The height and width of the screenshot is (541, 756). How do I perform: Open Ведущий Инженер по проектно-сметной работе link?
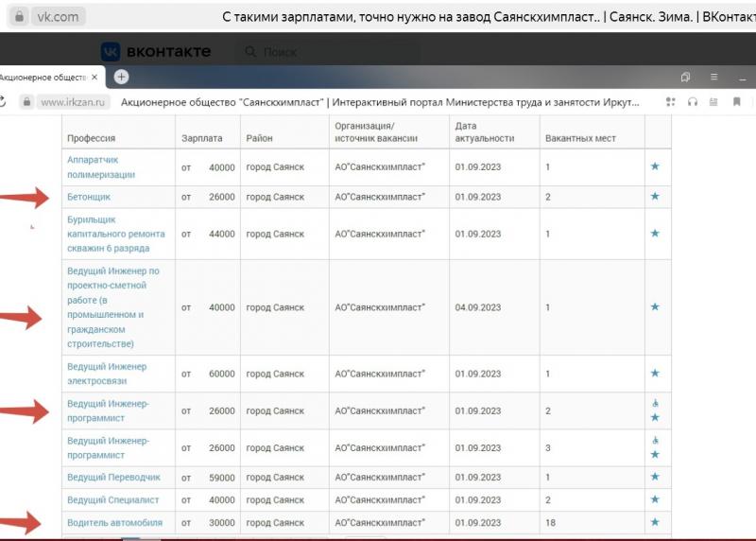point(113,307)
